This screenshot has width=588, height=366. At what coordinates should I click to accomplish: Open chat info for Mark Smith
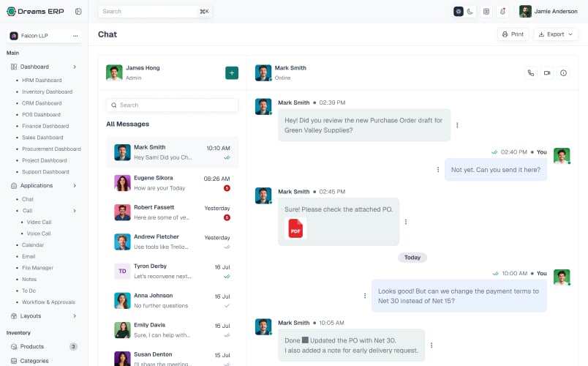[563, 72]
